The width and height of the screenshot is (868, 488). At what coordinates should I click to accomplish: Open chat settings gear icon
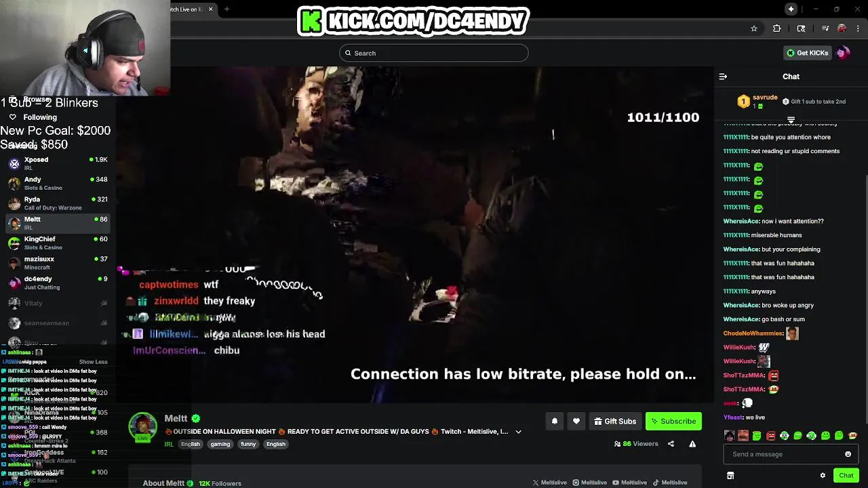(823, 476)
